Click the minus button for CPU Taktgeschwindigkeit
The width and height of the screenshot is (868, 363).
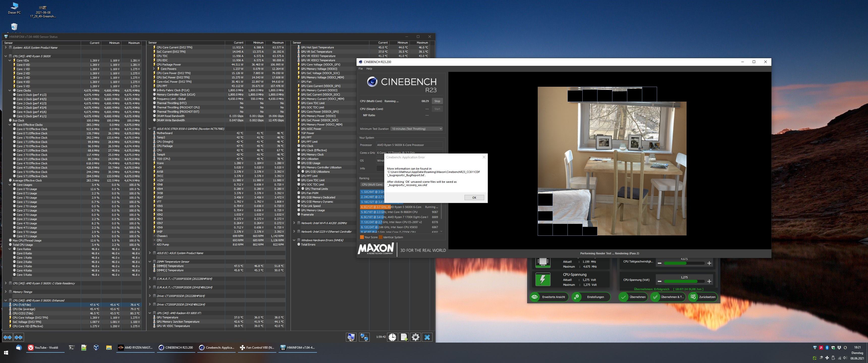(659, 263)
